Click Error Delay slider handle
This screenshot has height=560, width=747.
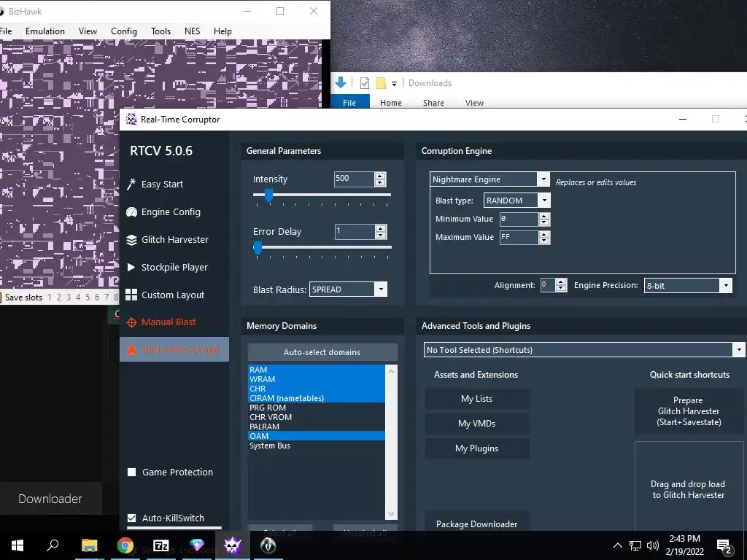point(258,247)
